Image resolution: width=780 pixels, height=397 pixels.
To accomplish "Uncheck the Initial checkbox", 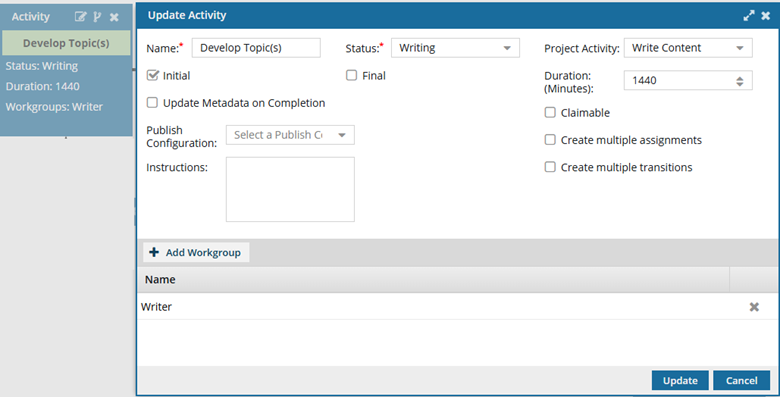I will click(x=153, y=75).
